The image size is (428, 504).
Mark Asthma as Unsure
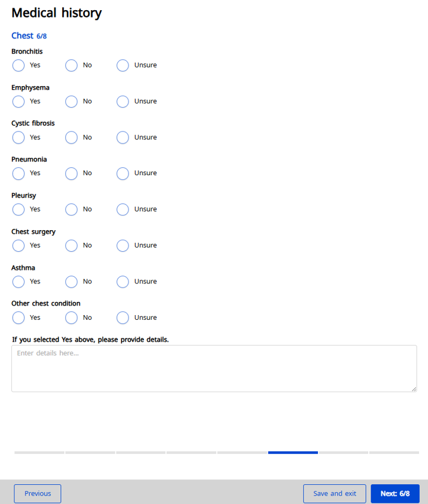point(123,282)
